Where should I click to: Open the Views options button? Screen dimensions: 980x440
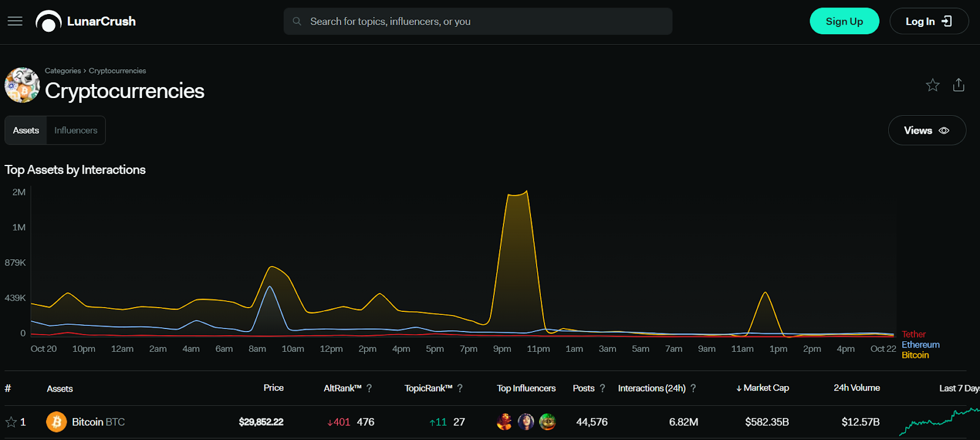927,131
